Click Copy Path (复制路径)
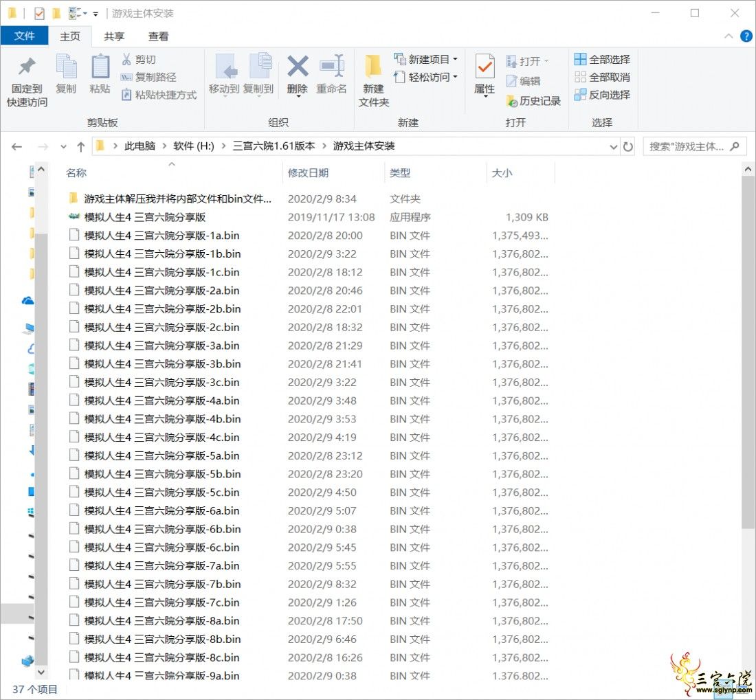 pos(148,77)
